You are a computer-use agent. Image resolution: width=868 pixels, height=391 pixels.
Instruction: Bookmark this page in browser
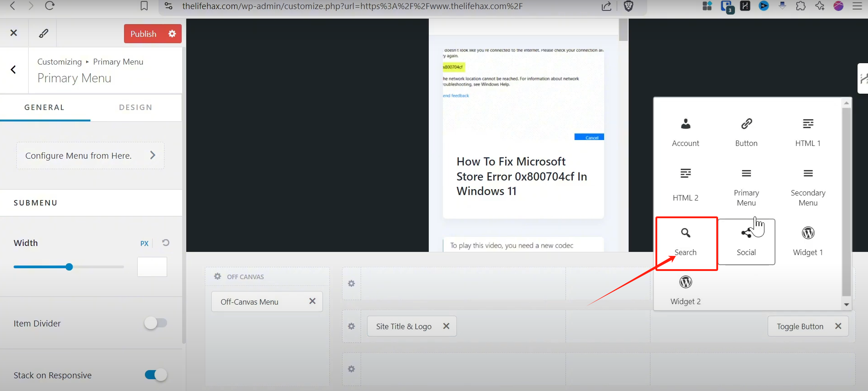click(144, 6)
